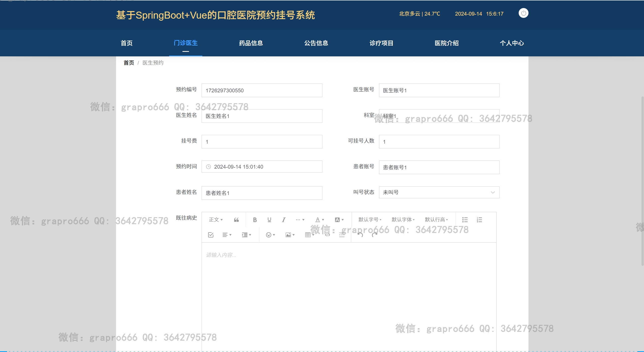Insert a todo checkbox item
The height and width of the screenshot is (352, 644).
[211, 235]
